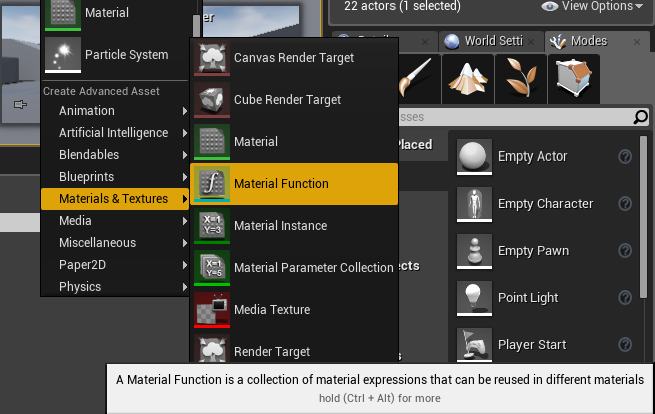The width and height of the screenshot is (655, 414).
Task: Select Media Texture menu entry
Action: [x=294, y=310]
